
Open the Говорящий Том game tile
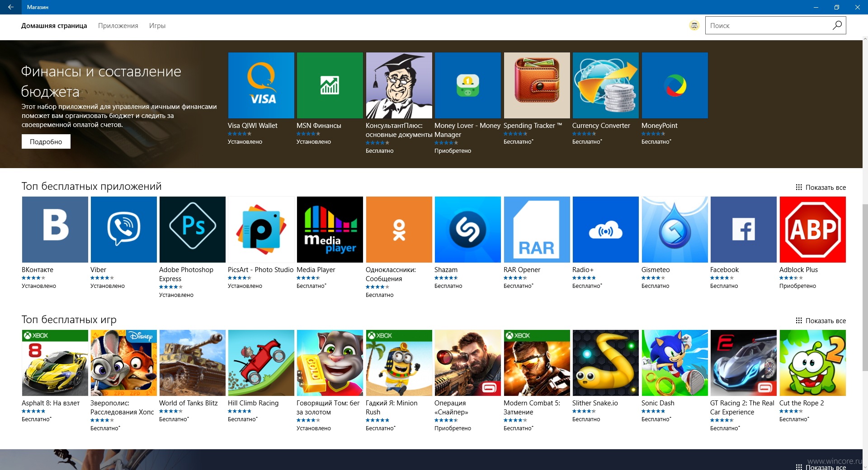330,363
